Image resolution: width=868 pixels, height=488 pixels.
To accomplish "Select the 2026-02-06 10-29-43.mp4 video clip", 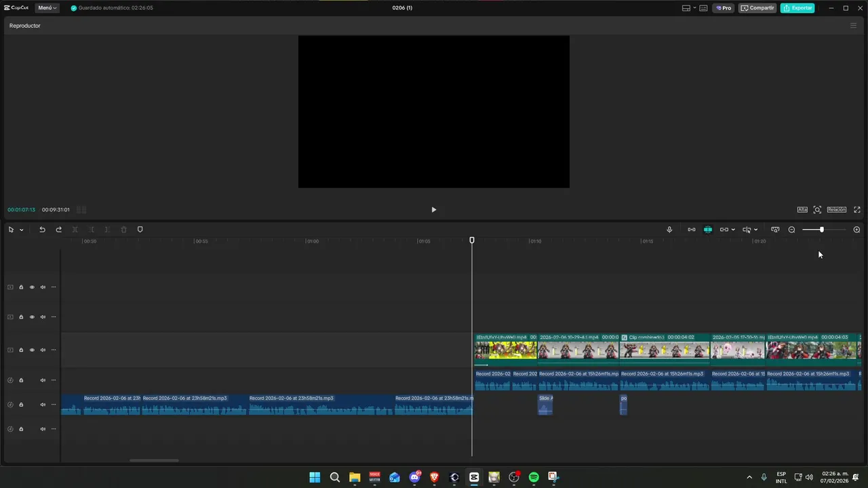I will 578,350.
